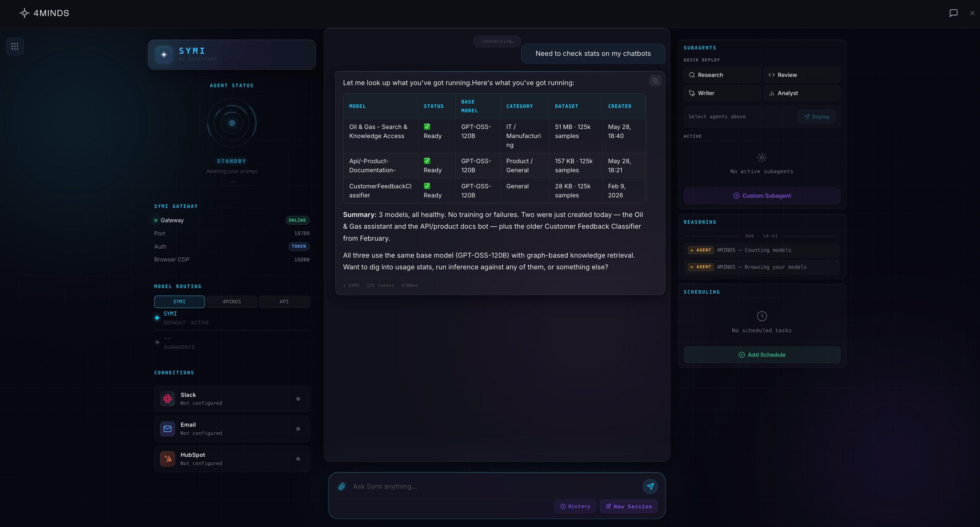Viewport: 980px width, 527px height.
Task: Click the SYMI 221 tokens footer text
Action: (381, 285)
